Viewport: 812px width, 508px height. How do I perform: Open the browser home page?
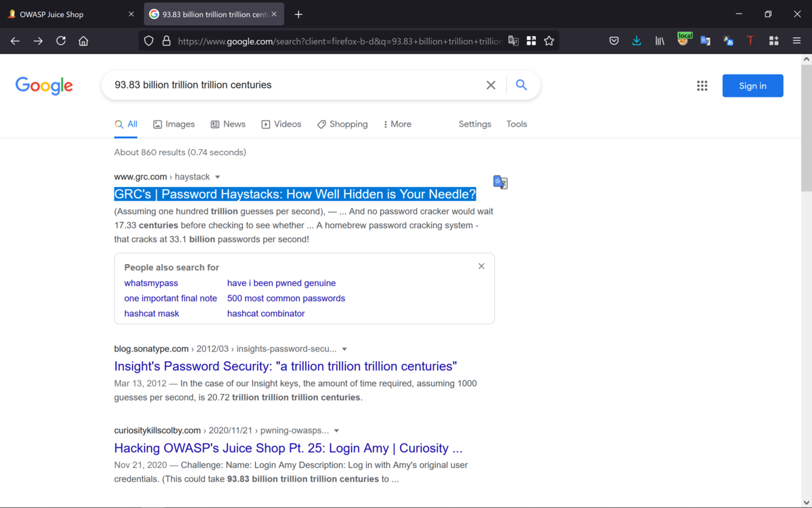[83, 41]
